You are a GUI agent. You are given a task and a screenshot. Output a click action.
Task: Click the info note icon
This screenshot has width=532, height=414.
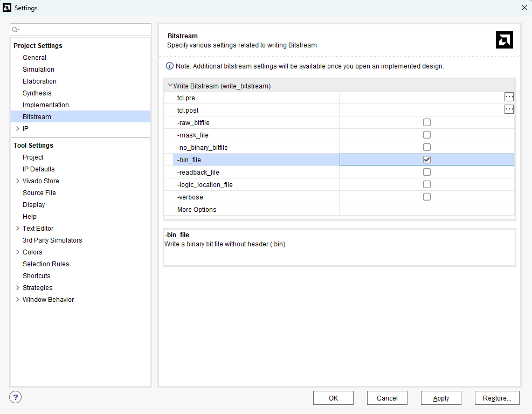click(170, 66)
